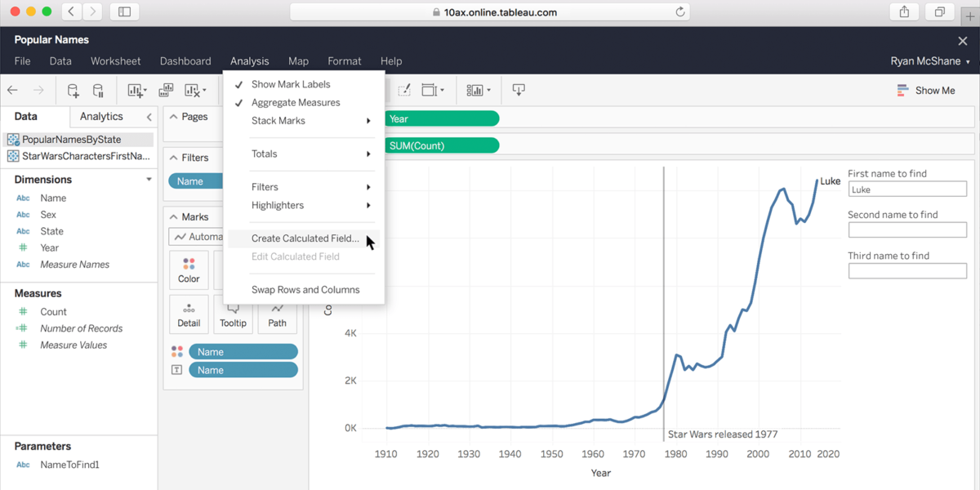Open the Tooltip mark card
980x490 pixels.
233,314
